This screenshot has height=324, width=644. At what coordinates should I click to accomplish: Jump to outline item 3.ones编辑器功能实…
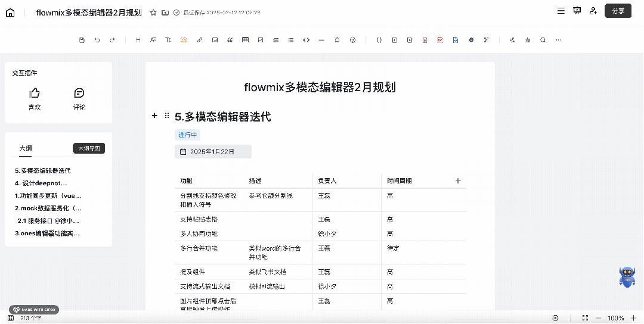47,233
